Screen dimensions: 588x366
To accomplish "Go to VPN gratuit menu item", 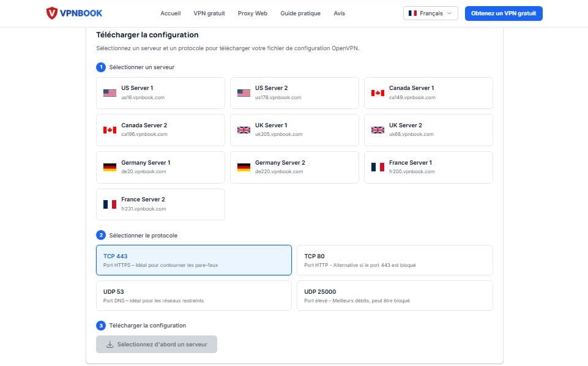I will coord(209,13).
